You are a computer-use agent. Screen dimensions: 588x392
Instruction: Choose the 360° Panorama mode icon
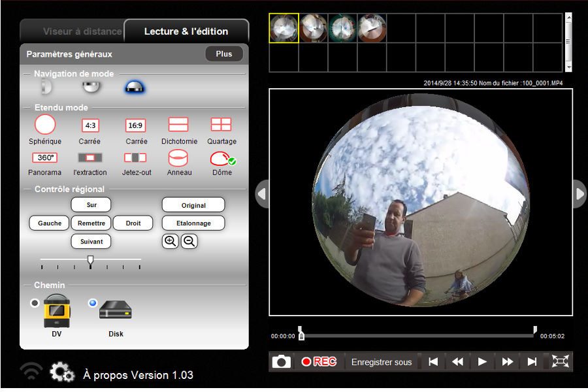click(44, 157)
